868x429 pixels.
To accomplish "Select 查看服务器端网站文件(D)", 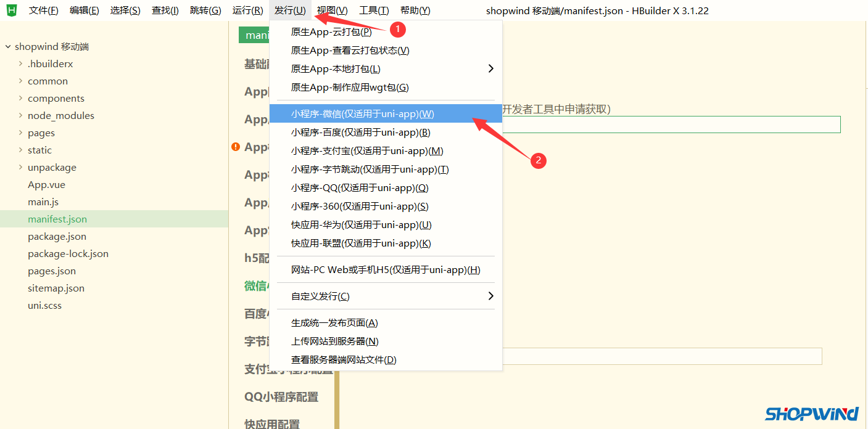I will pos(386,360).
